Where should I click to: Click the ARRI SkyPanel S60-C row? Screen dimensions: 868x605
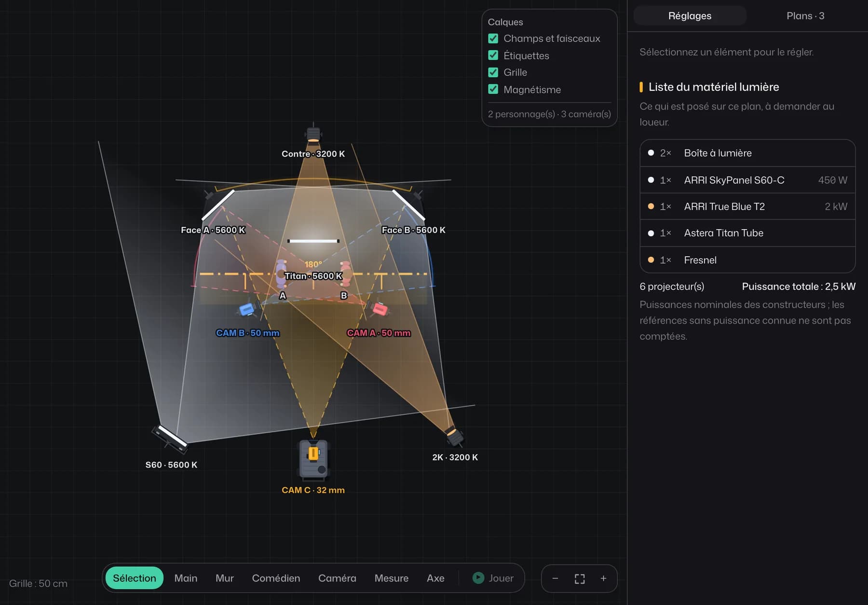pyautogui.click(x=747, y=180)
